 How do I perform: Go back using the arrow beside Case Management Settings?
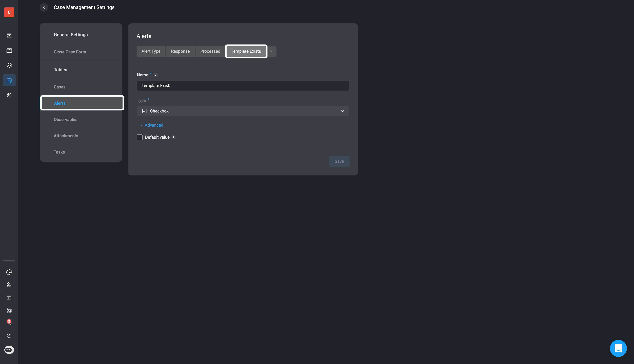point(44,7)
